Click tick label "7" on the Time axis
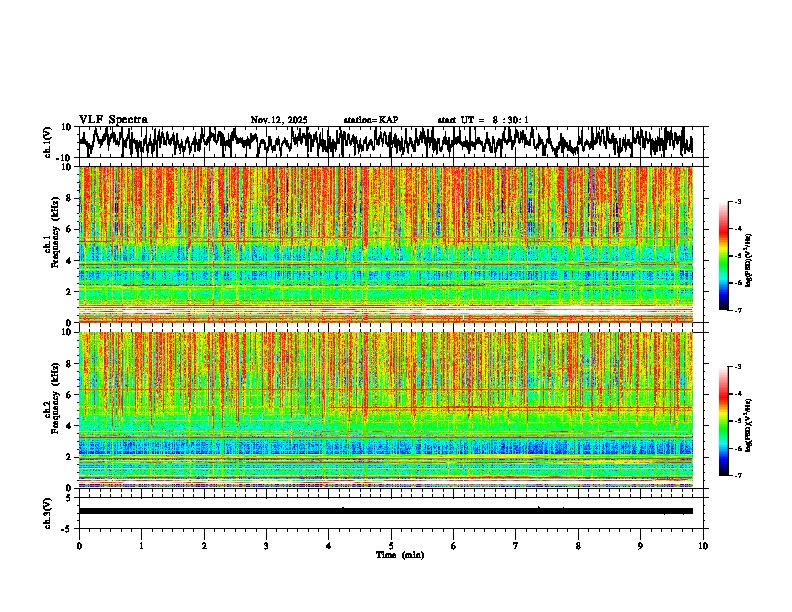The height and width of the screenshot is (612, 792). point(516,546)
